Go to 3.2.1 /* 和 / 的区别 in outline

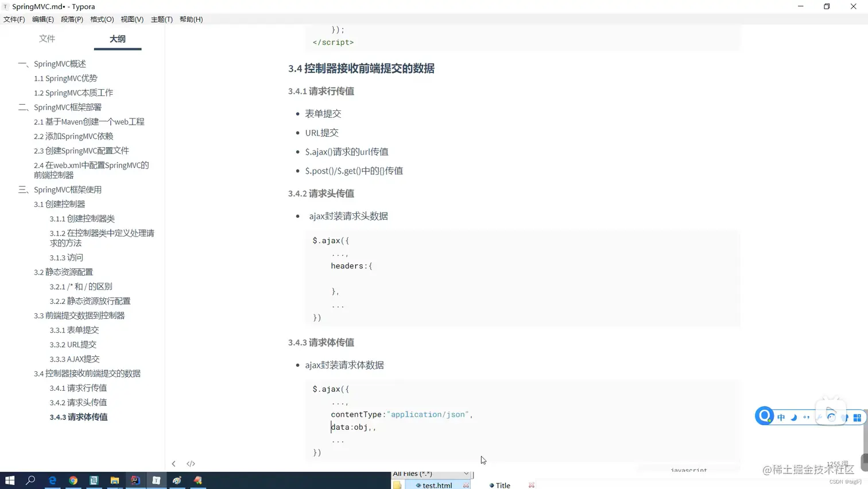pos(81,287)
